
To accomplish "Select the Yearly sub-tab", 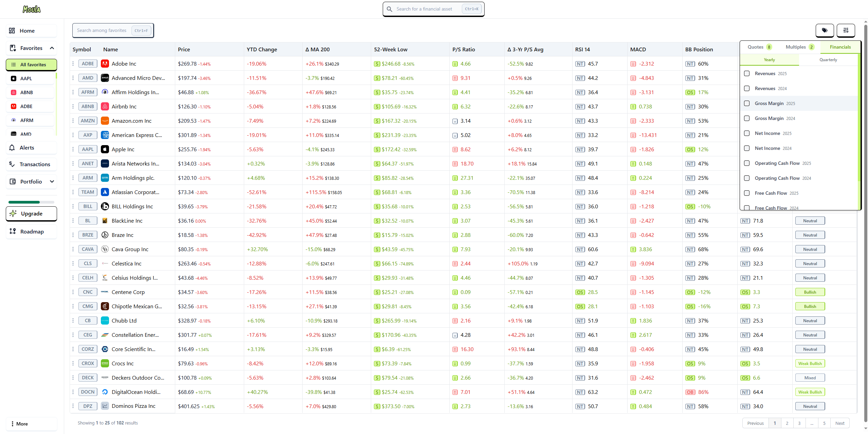I will click(769, 60).
